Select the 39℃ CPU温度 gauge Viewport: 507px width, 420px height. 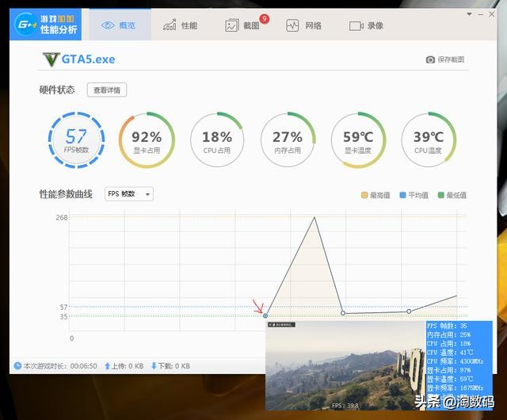(428, 140)
